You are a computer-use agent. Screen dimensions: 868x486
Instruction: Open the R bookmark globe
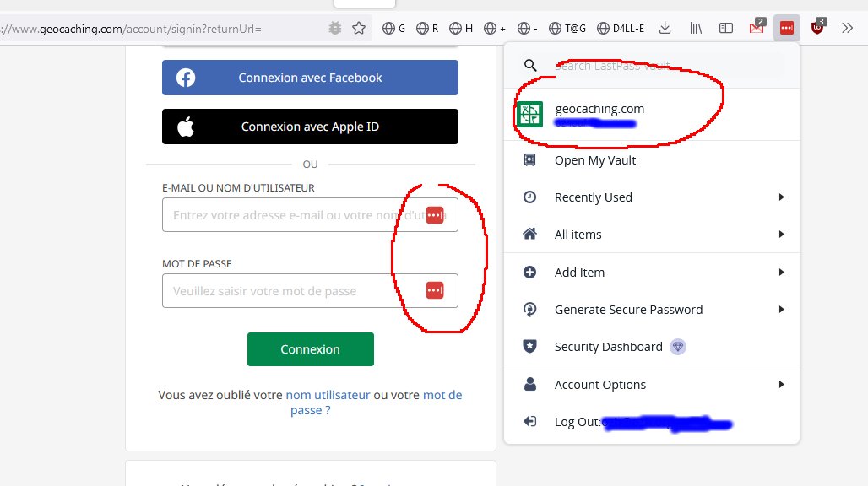click(426, 28)
